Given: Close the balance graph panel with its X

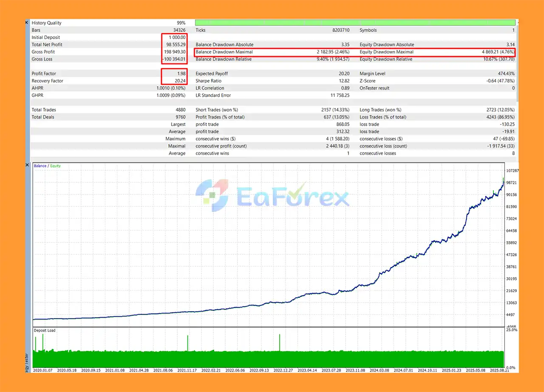Looking at the screenshot, I should click(27, 165).
